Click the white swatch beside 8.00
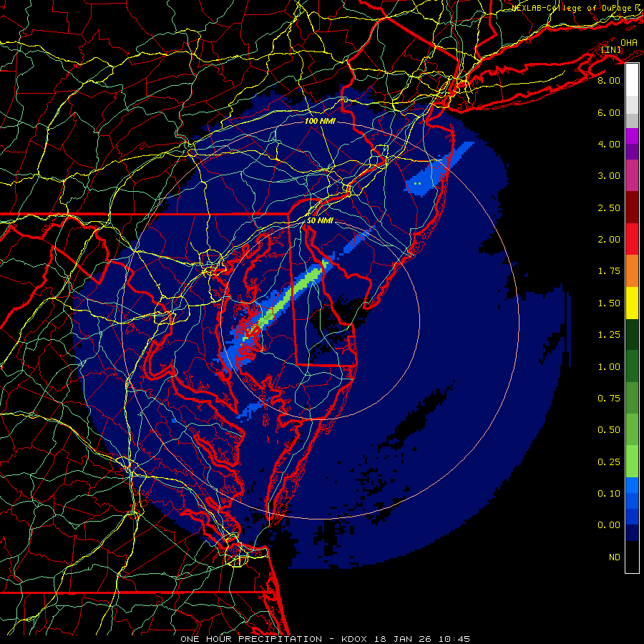 [x=632, y=80]
